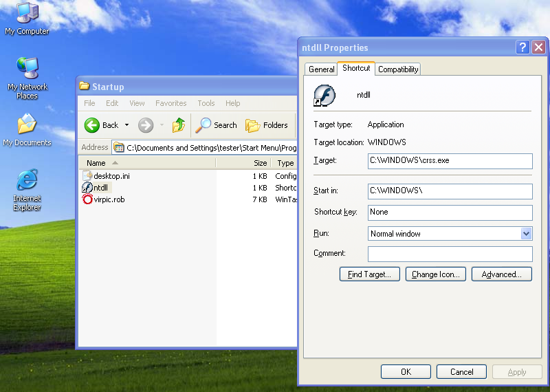
Task: Open the Edit menu in Startup window
Action: (112, 103)
